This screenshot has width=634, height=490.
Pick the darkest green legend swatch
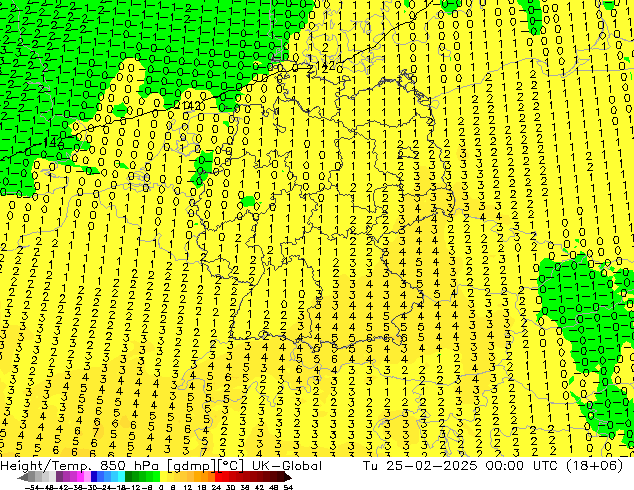(x=129, y=477)
